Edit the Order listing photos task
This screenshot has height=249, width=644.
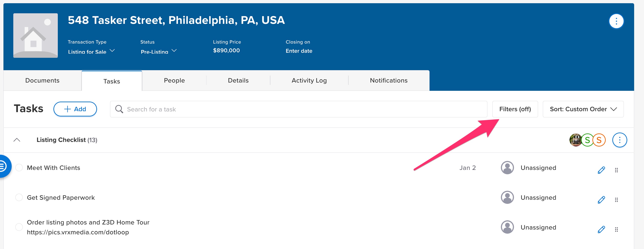[x=601, y=229]
